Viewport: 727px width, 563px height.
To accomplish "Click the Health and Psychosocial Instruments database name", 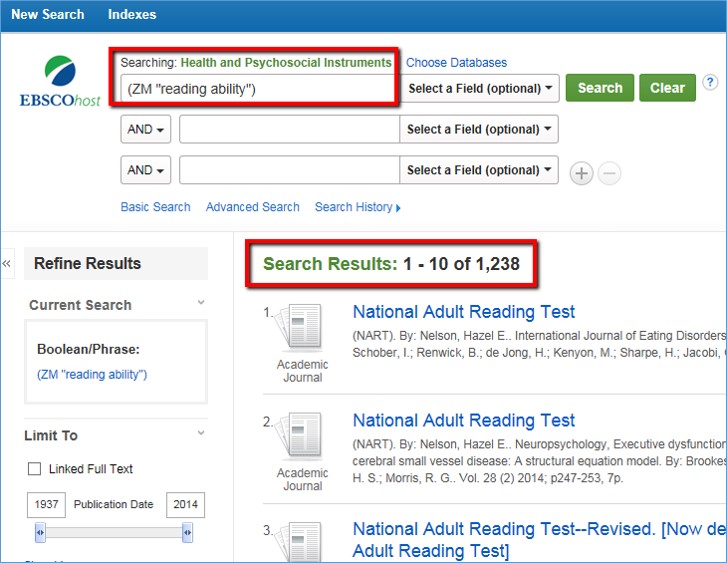I will click(286, 63).
